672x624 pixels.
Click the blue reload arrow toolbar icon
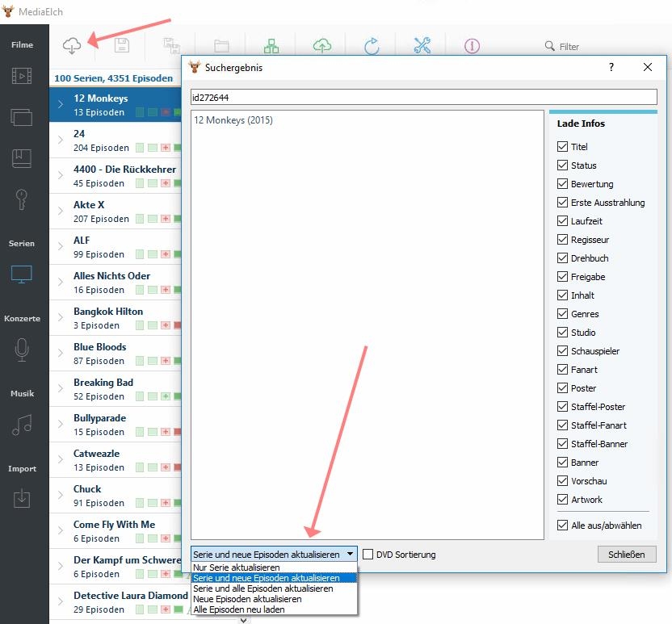372,46
